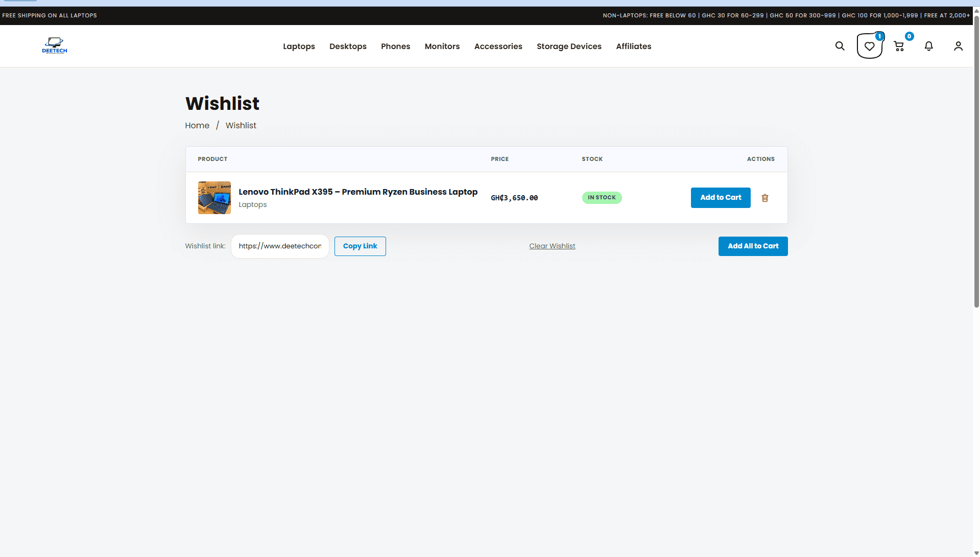Open the Laptops menu
The image size is (980, 557).
[299, 46]
